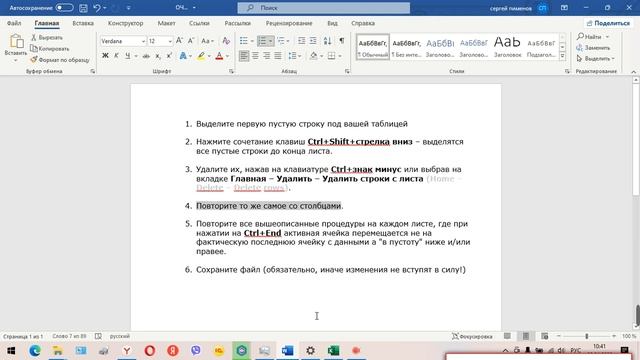Justify the text

[278, 56]
